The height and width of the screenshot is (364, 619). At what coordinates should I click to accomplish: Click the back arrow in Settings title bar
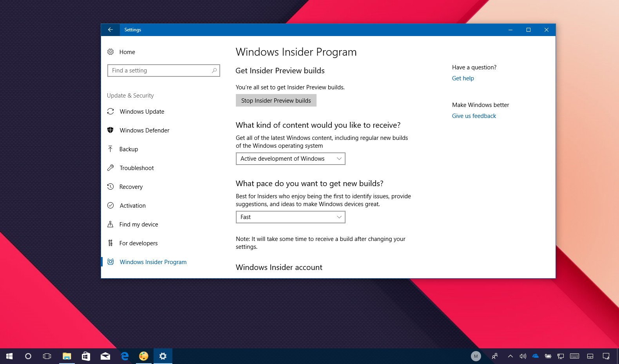tap(110, 30)
